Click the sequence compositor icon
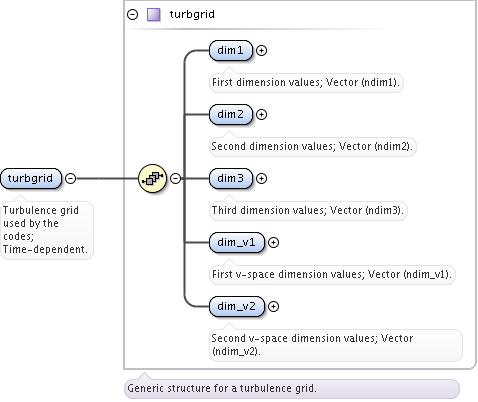The image size is (478, 402). pos(152,178)
